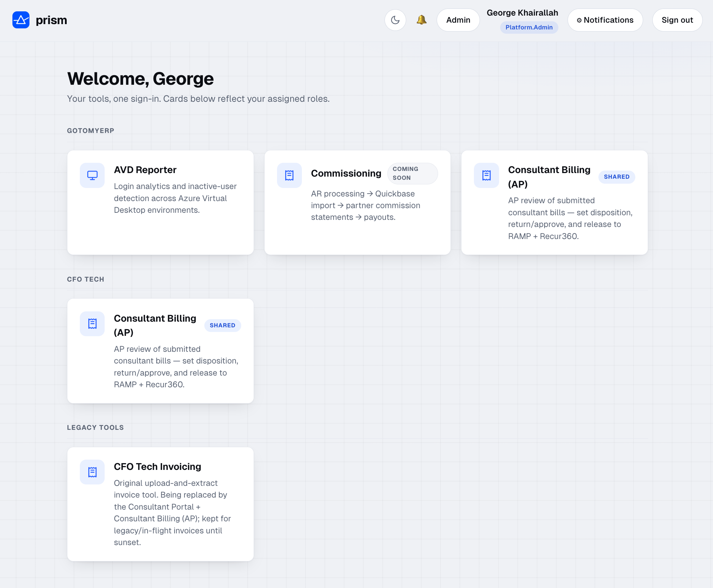The height and width of the screenshot is (588, 713).
Task: Click the Shared badge in CFO Tech section
Action: [x=222, y=325]
